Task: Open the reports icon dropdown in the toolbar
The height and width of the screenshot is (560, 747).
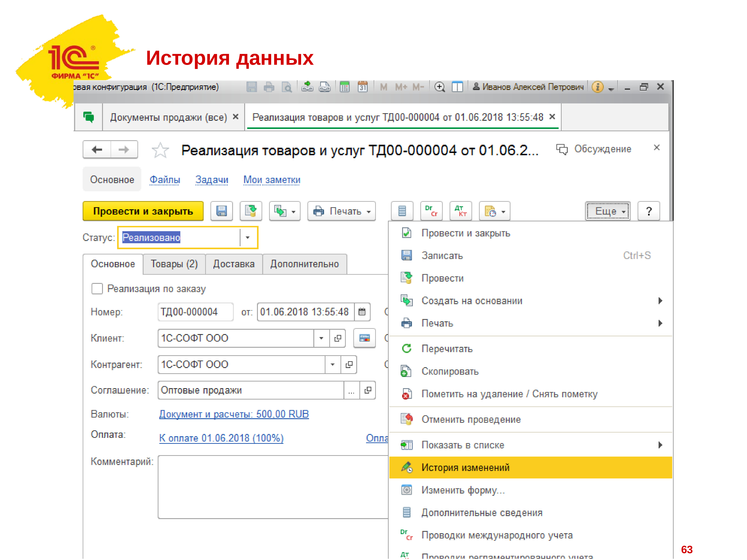Action: pyautogui.click(x=495, y=211)
